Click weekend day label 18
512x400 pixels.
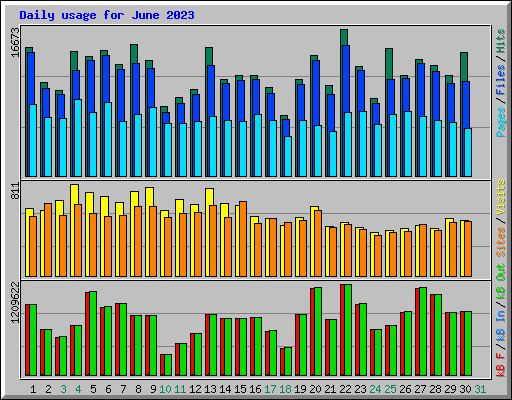(285, 389)
